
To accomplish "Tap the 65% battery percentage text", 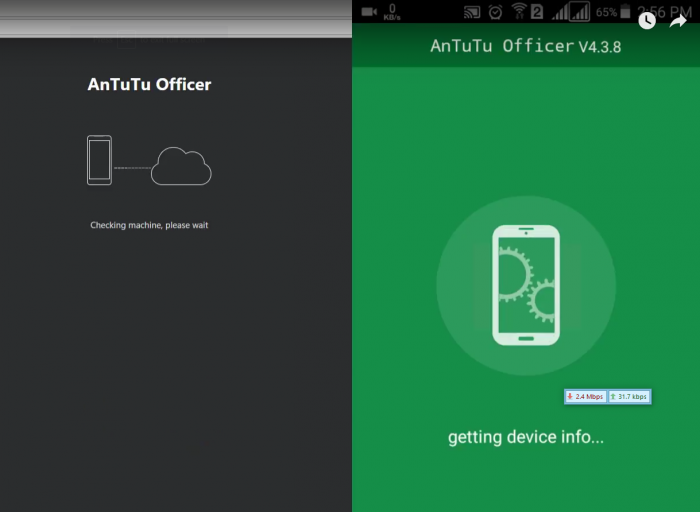I will click(606, 12).
